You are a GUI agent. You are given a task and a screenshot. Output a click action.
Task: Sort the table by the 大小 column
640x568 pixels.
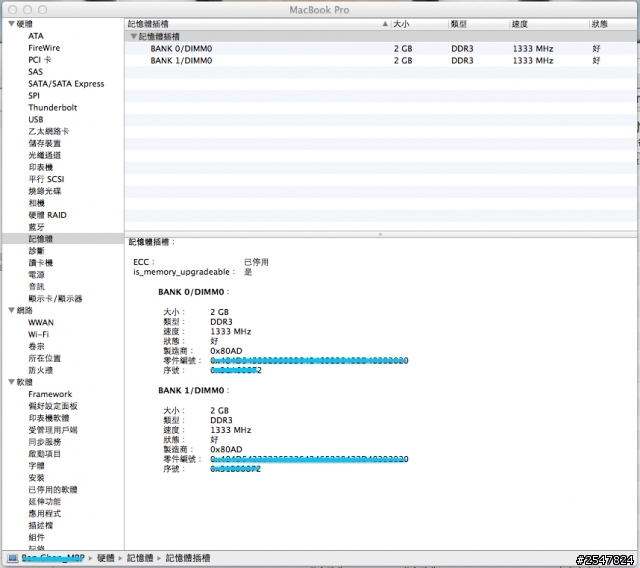(x=401, y=24)
